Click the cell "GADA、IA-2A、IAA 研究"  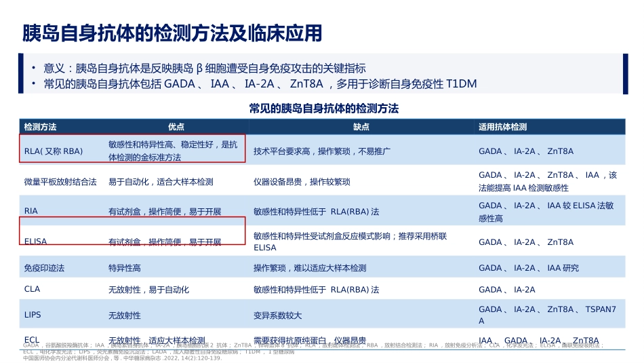pos(529,268)
